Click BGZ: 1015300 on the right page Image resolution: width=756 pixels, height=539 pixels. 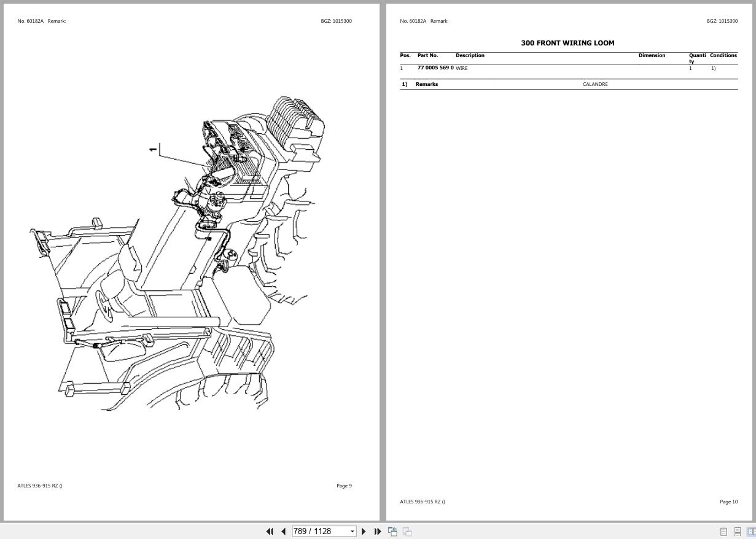(722, 21)
